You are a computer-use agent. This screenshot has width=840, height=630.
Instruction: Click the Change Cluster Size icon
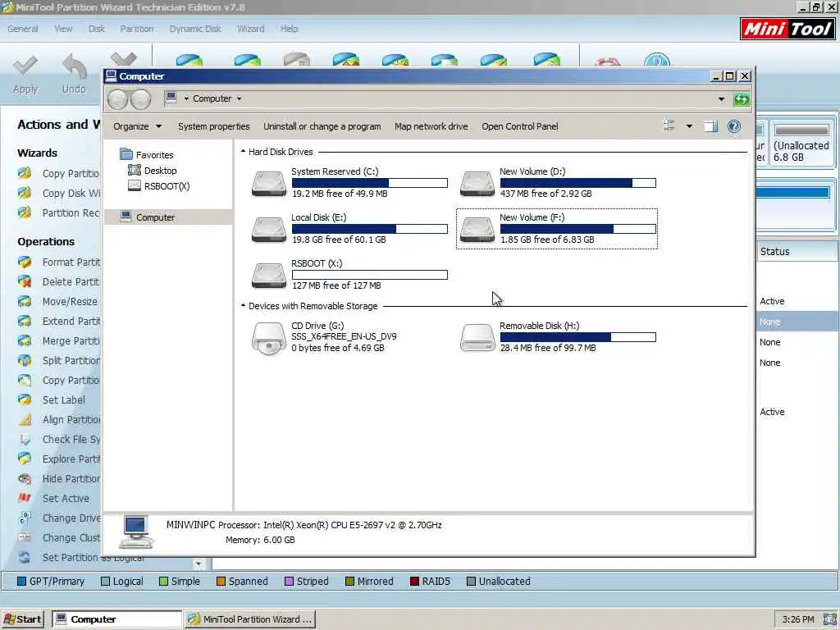(x=25, y=537)
